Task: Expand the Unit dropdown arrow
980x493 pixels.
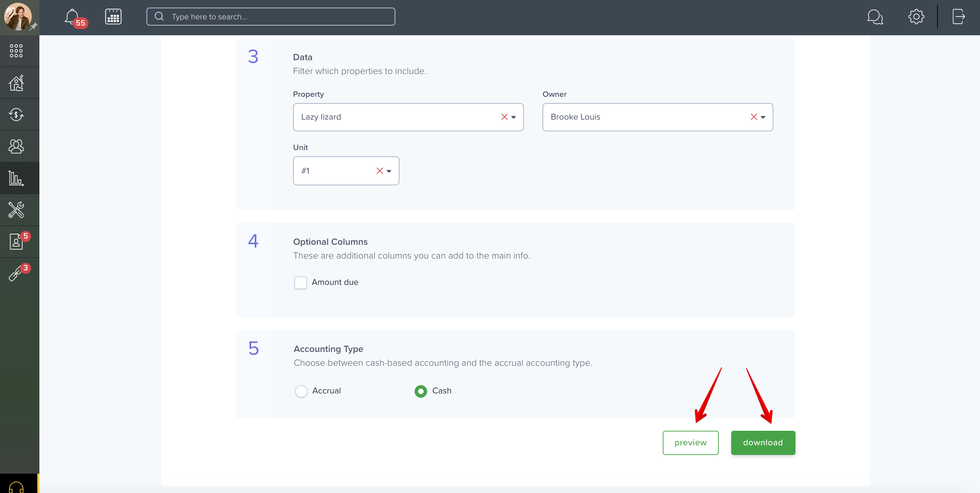Action: [x=389, y=171]
